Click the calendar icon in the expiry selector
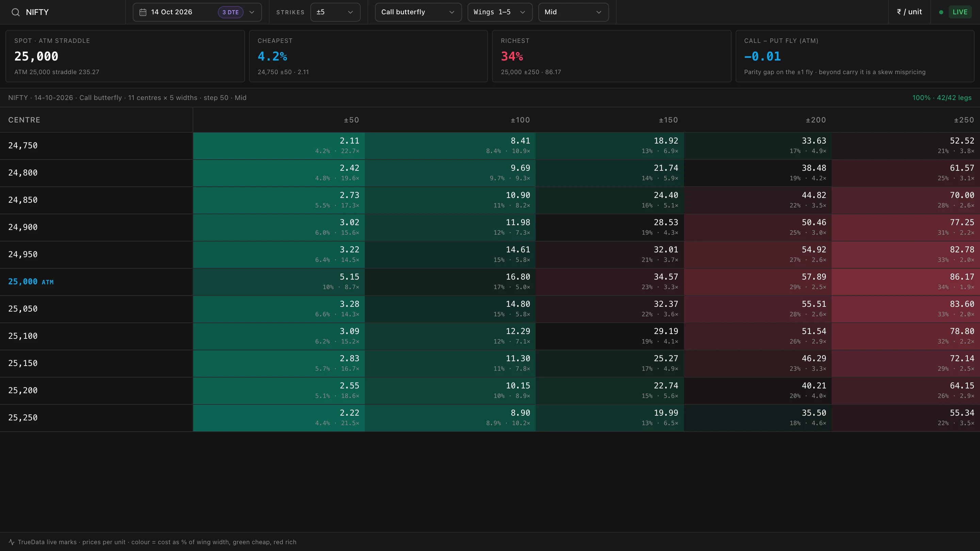The width and height of the screenshot is (980, 551). click(143, 12)
